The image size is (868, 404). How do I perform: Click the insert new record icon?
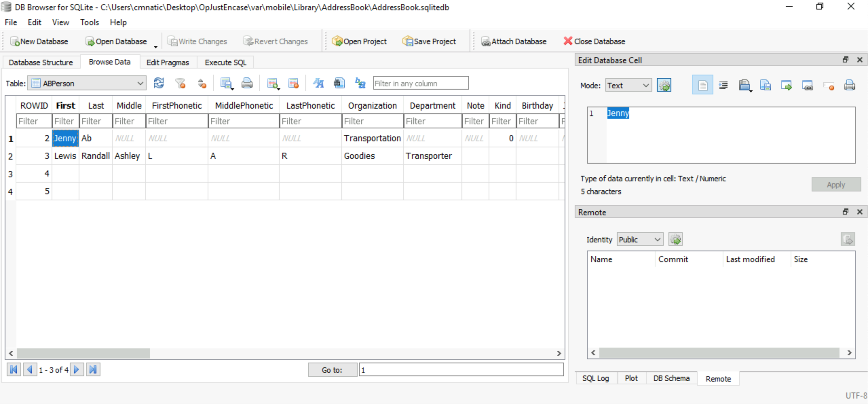(x=273, y=83)
